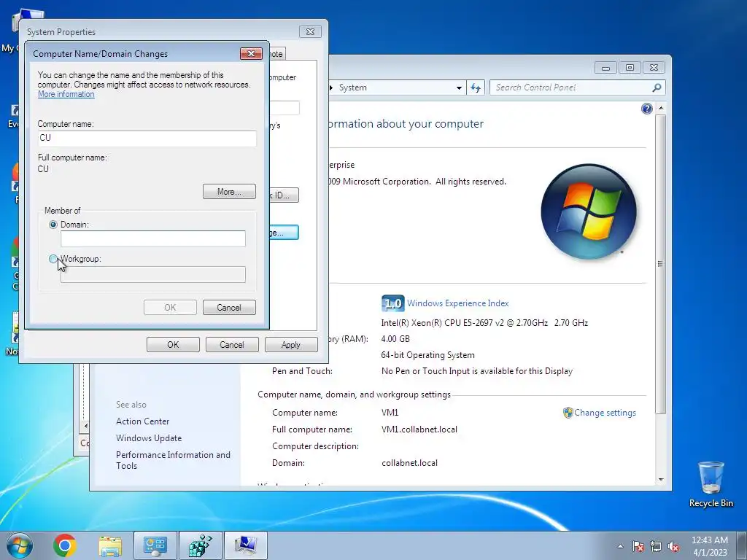Close the System Properties window
The image size is (747, 560).
tap(310, 32)
